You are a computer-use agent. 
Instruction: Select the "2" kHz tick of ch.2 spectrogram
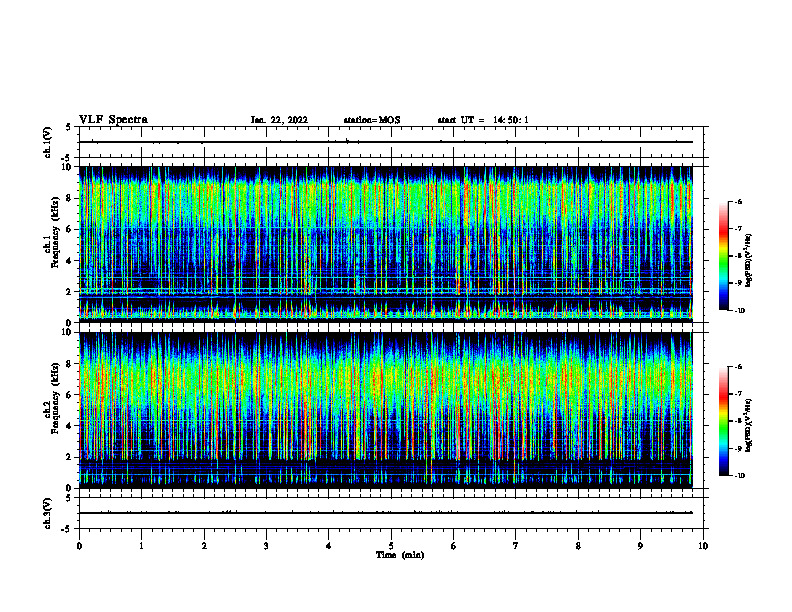(70, 457)
